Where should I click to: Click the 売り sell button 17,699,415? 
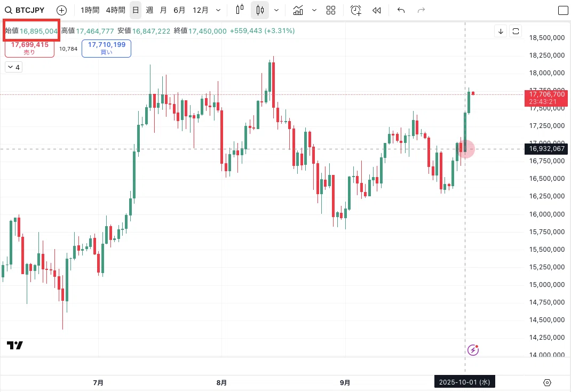29,49
